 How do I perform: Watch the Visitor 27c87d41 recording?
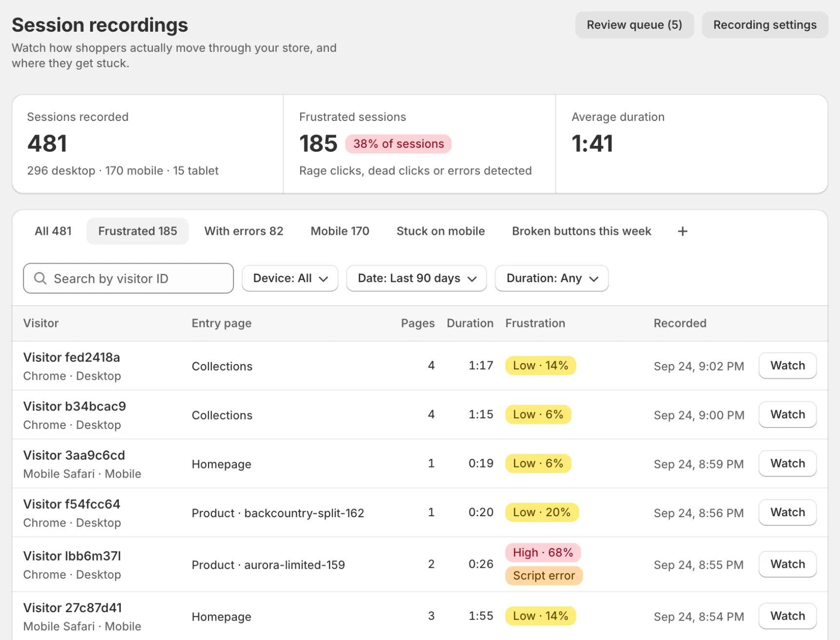pyautogui.click(x=787, y=616)
